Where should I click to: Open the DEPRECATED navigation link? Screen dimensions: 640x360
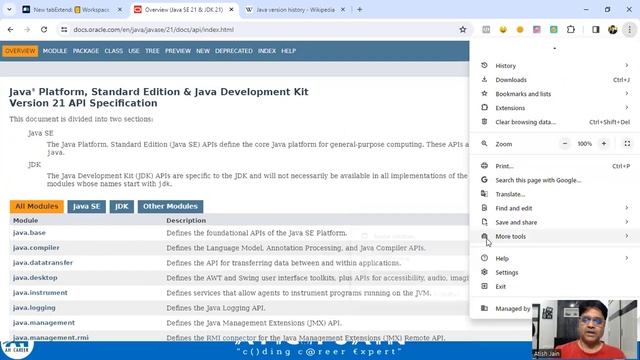(x=234, y=51)
